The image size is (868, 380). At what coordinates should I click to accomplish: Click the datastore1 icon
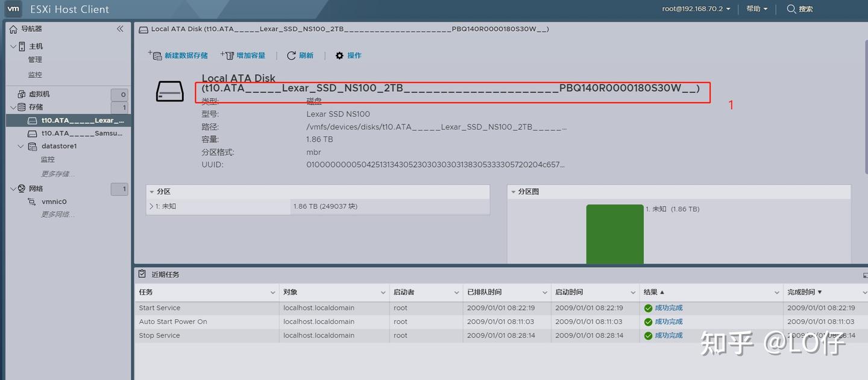33,147
